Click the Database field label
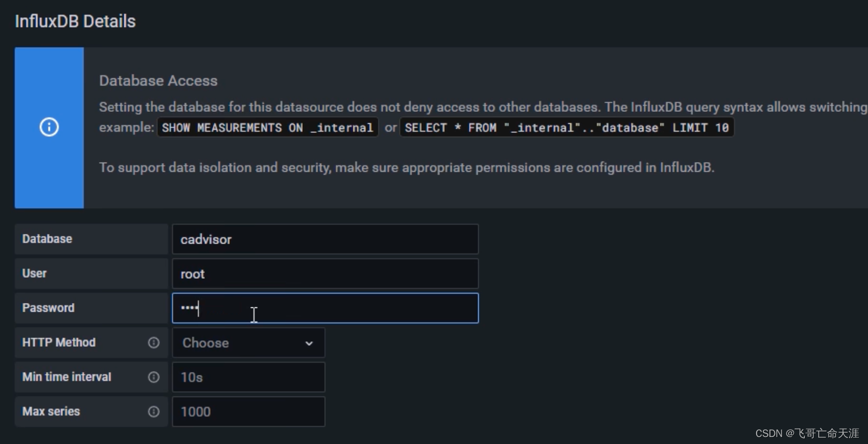The width and height of the screenshot is (868, 444). tap(47, 239)
